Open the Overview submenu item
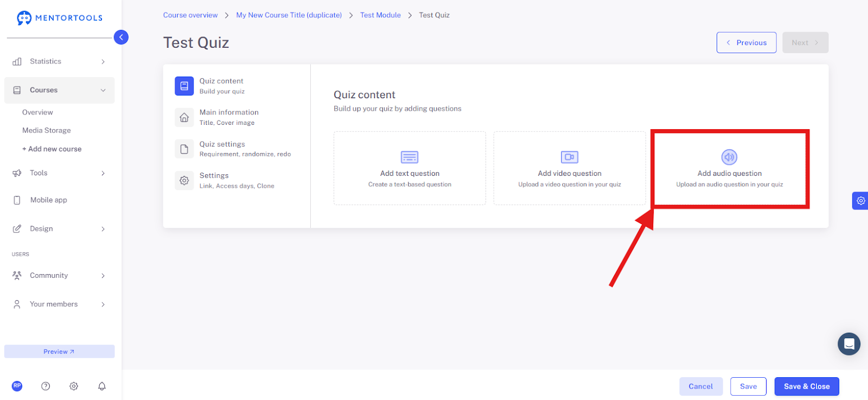Viewport: 868px width, 400px height. click(37, 112)
